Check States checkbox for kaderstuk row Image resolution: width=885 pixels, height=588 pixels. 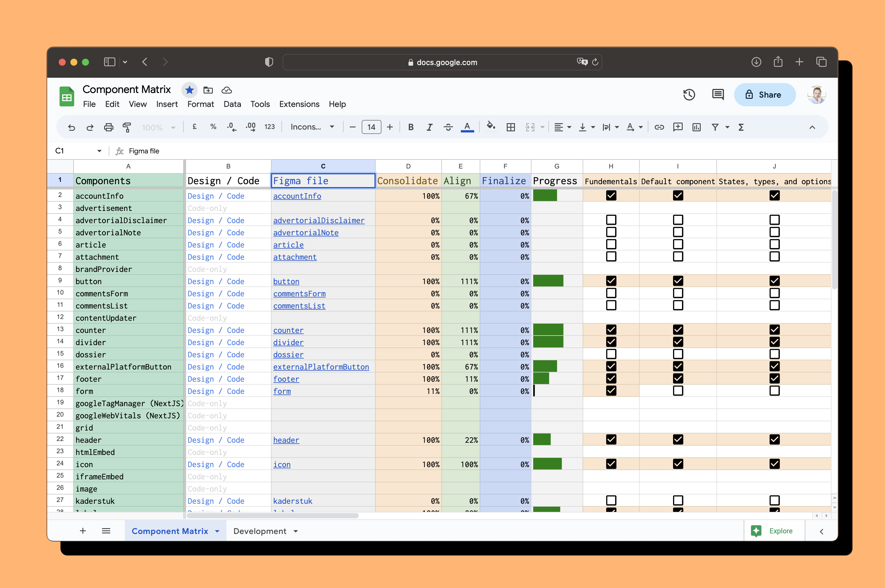774,500
